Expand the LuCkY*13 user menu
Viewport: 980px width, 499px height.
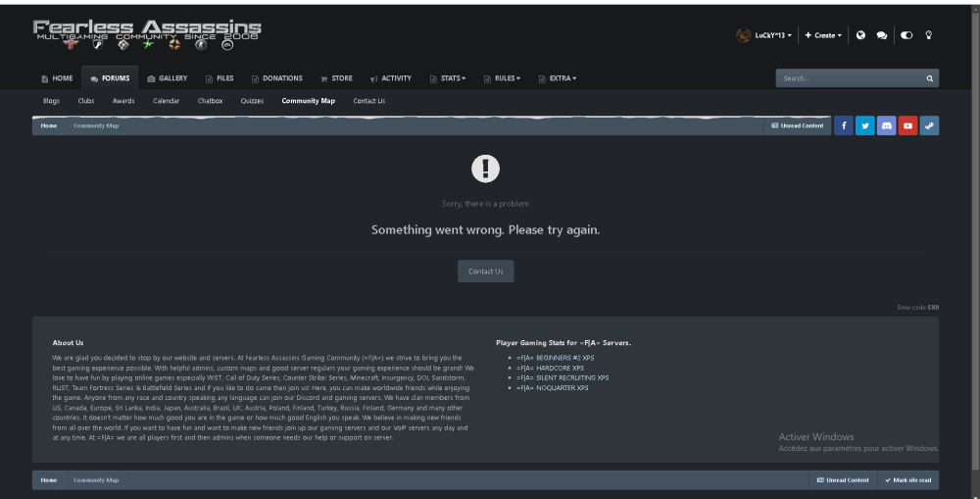click(x=772, y=35)
